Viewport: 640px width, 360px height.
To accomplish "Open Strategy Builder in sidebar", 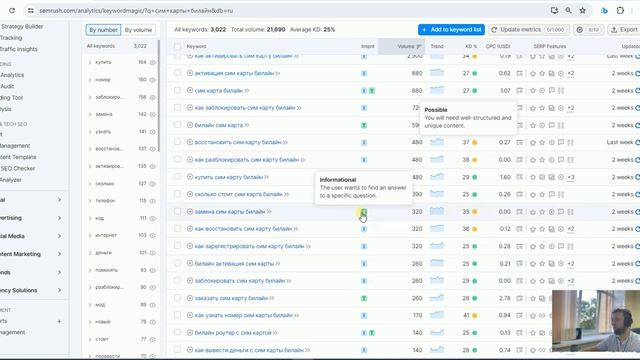I will (x=22, y=27).
